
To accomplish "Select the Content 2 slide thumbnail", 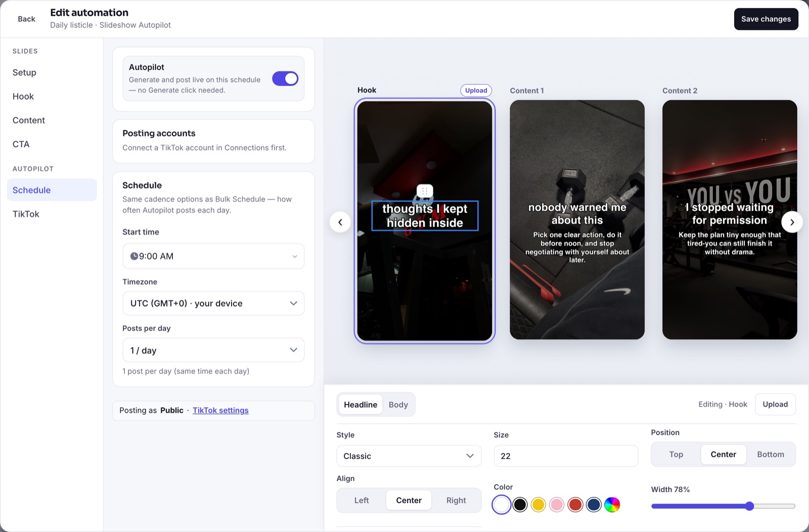I will tap(730, 219).
